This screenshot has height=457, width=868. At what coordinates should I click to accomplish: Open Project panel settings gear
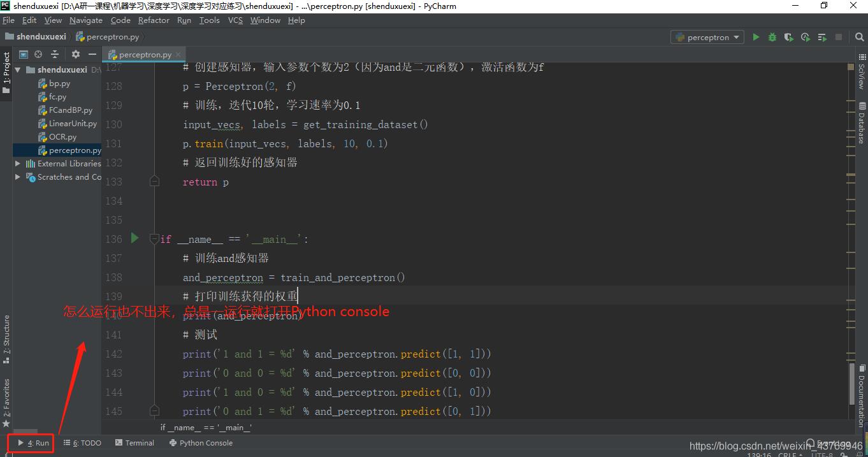[x=75, y=55]
